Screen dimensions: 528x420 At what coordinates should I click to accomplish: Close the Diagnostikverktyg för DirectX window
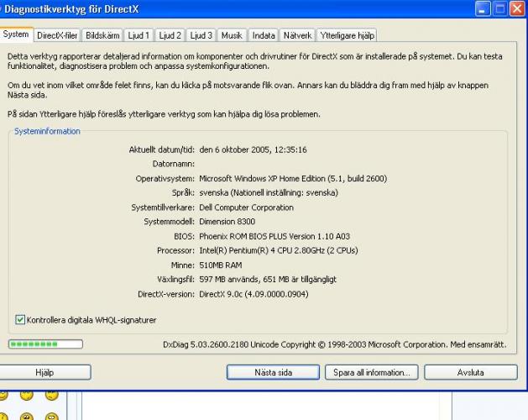tap(516, 11)
